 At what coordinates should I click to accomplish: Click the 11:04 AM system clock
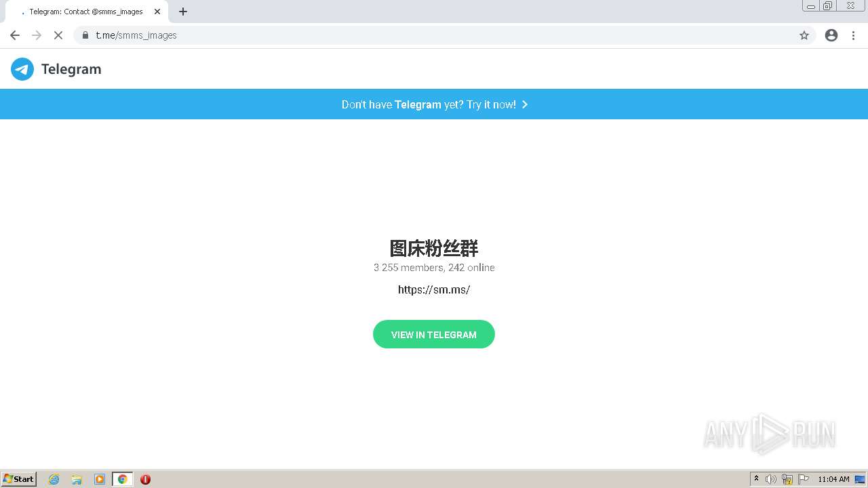[833, 479]
